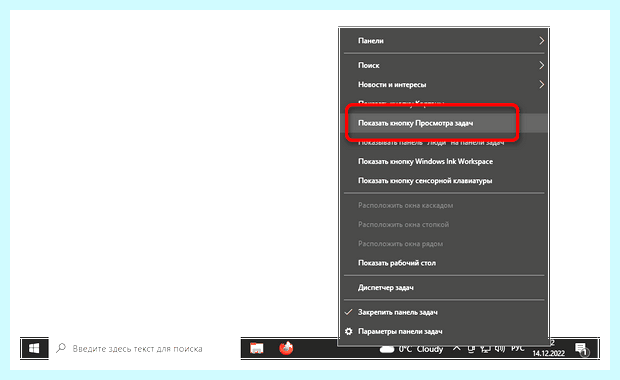Click the volume speaker tray icon

pyautogui.click(x=500, y=349)
